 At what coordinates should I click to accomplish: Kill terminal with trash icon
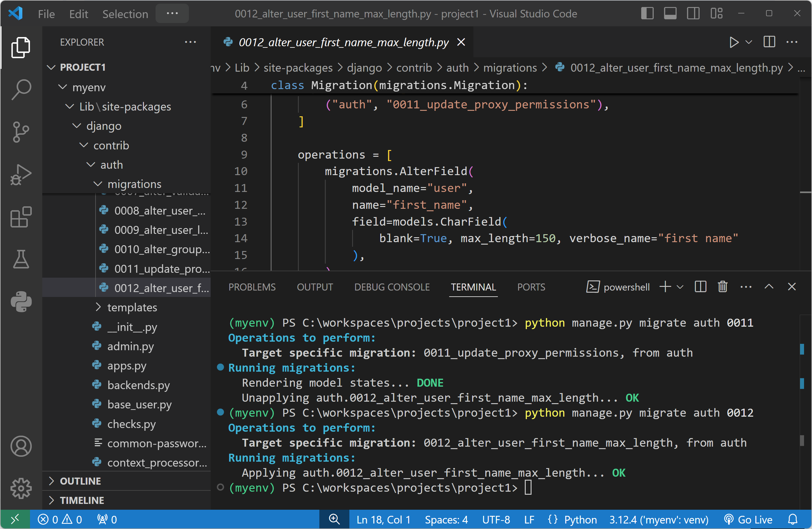pos(722,287)
